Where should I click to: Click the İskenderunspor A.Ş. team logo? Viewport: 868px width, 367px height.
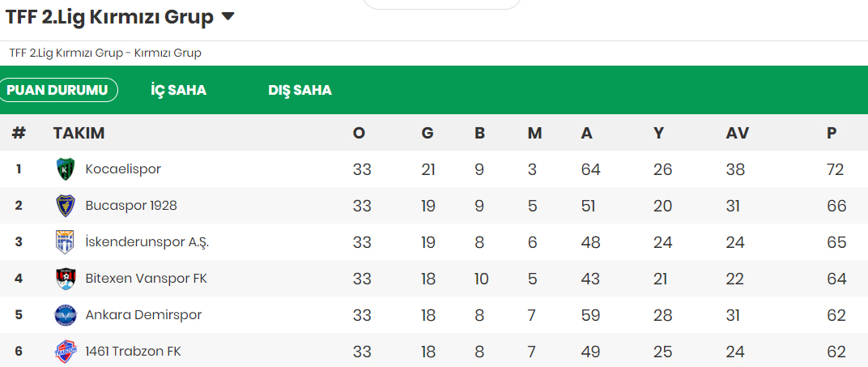[65, 242]
